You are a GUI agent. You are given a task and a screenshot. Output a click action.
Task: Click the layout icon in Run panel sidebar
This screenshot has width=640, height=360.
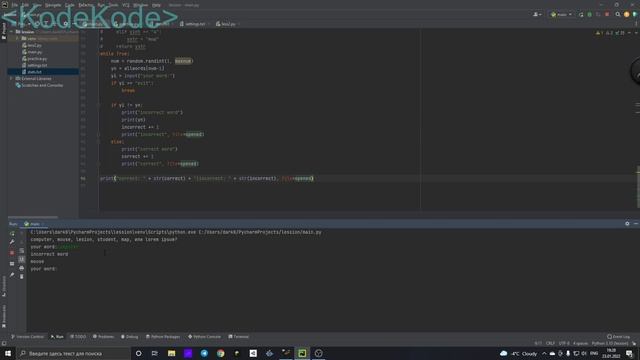click(12, 264)
